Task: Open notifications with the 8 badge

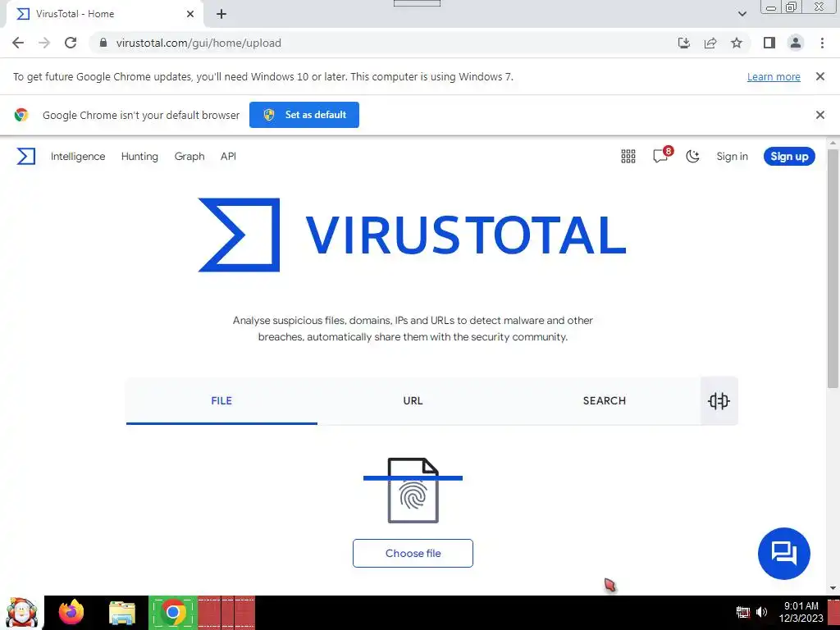Action: (x=662, y=155)
